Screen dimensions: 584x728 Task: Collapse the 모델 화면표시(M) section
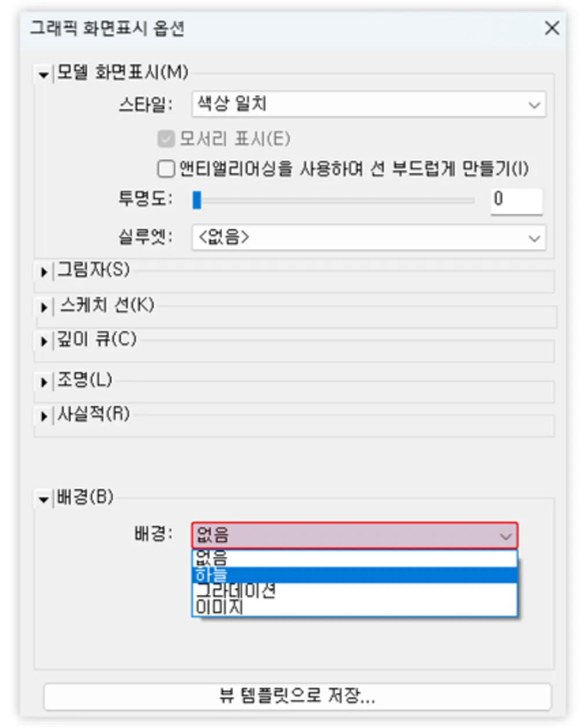43,75
